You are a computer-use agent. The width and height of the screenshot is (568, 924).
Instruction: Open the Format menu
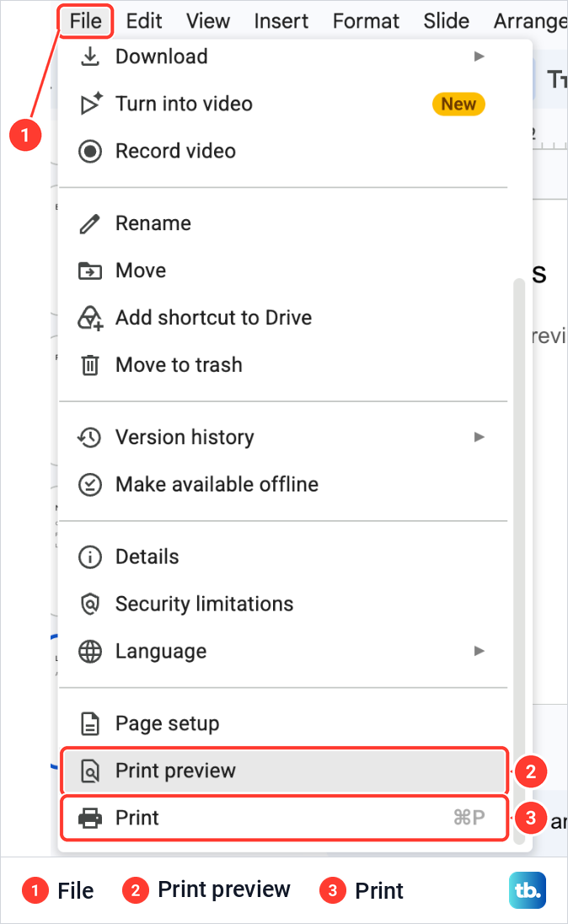[x=366, y=21]
